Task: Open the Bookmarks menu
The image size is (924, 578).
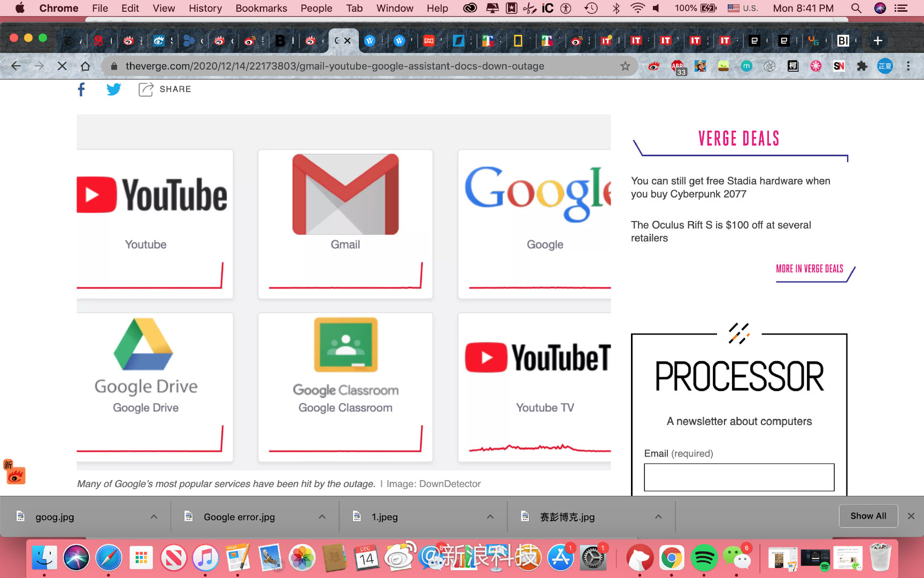Action: [x=261, y=8]
